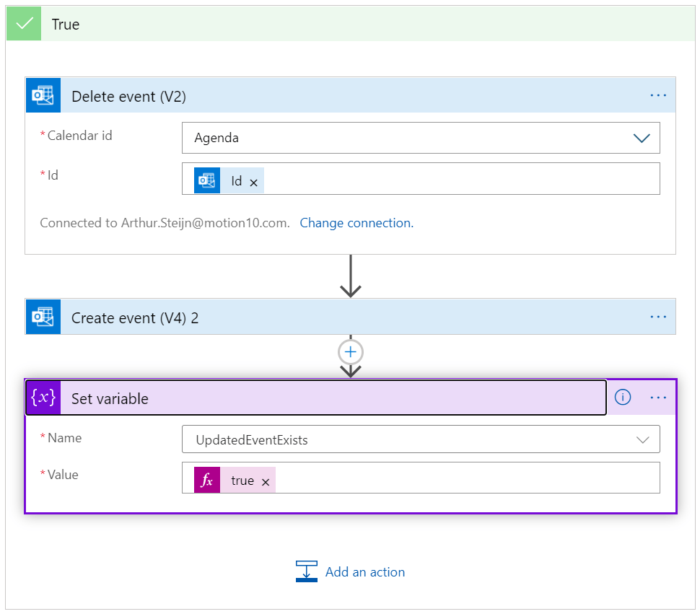Open the Delete event (V2) ellipsis menu
Image resolution: width=700 pixels, height=614 pixels.
657,95
